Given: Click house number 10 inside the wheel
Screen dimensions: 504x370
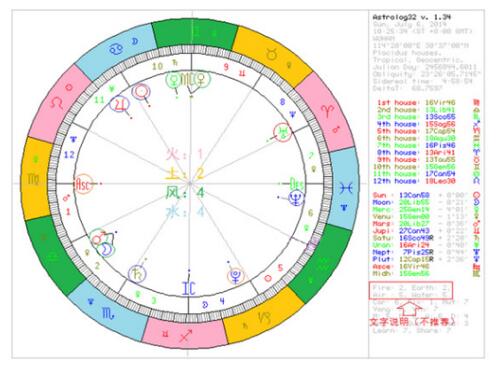Looking at the screenshot, I should coord(157,66).
